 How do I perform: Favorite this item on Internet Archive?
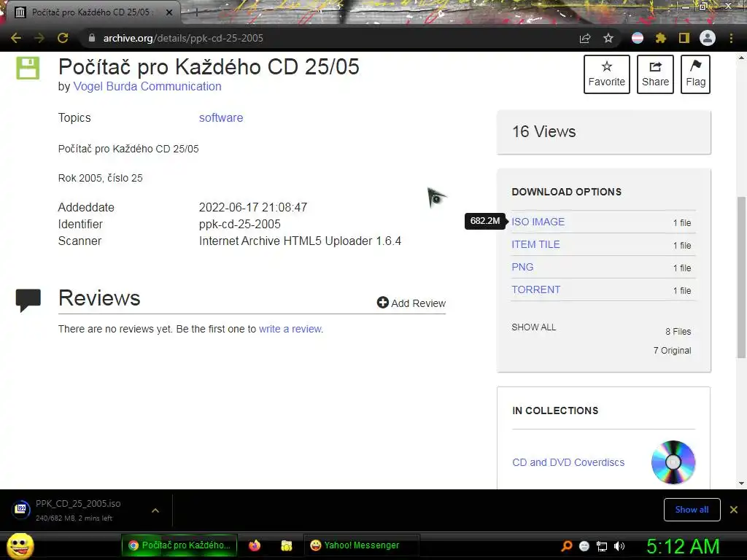pyautogui.click(x=606, y=74)
